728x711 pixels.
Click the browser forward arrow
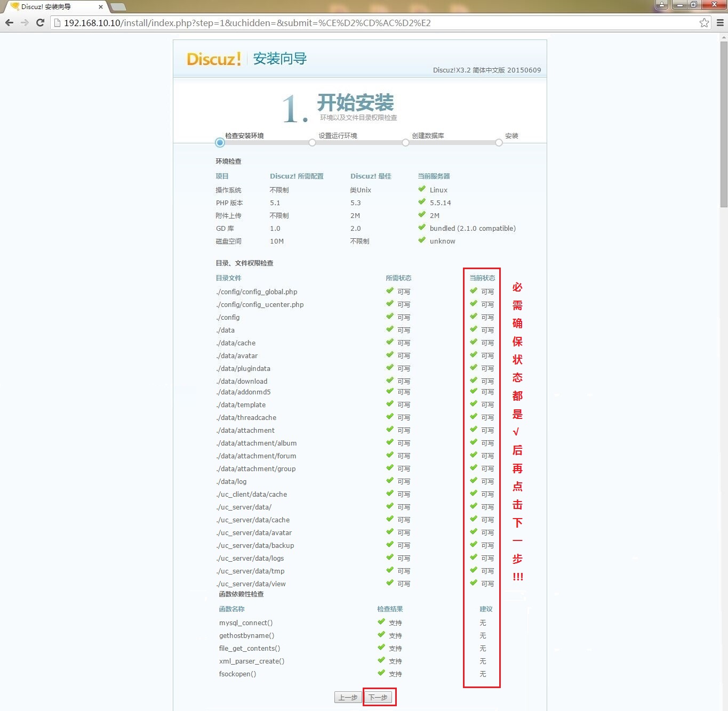tap(25, 23)
